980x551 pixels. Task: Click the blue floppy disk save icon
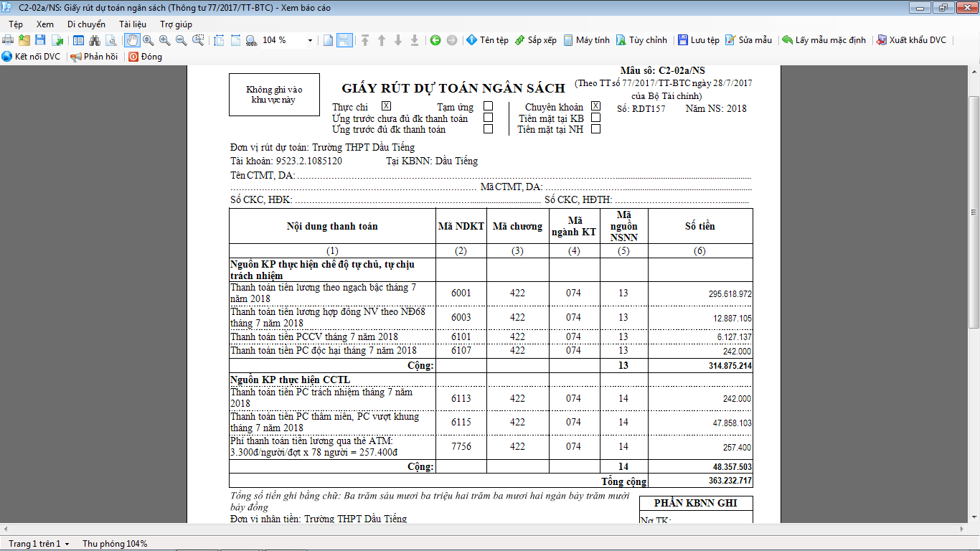[x=40, y=40]
